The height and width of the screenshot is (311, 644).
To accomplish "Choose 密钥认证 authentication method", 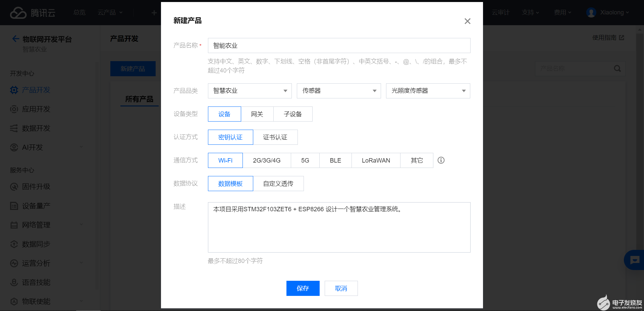I will point(230,137).
